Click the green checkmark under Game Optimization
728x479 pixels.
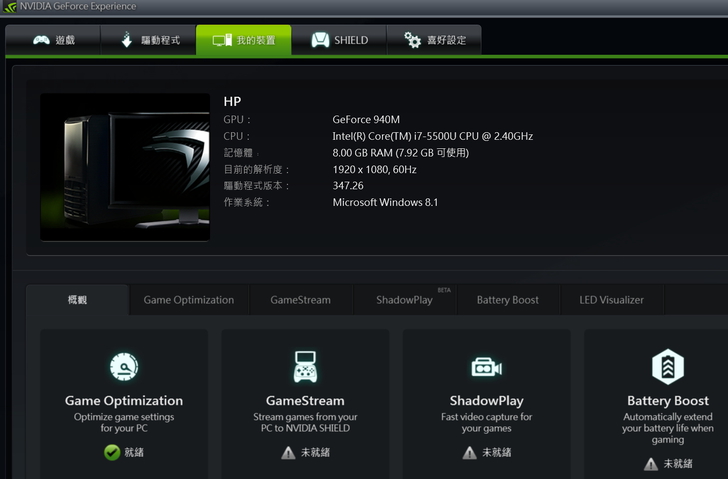tap(112, 452)
